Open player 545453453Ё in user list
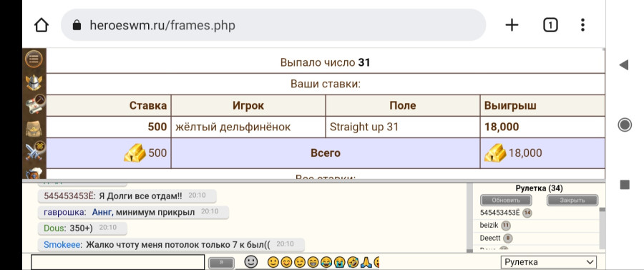This screenshot has width=644, height=270. (x=499, y=213)
